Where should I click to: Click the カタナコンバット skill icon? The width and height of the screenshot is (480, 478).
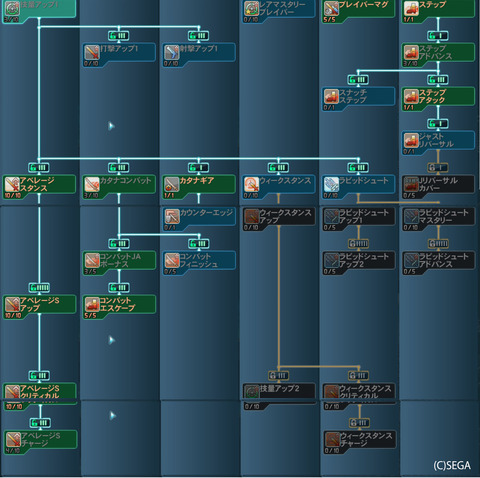92,184
